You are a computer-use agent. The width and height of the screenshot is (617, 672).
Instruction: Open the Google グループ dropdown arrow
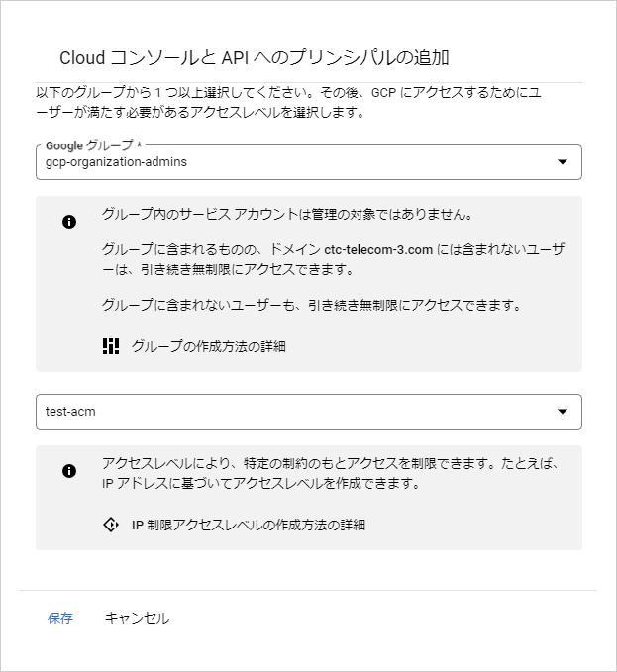[x=563, y=162]
